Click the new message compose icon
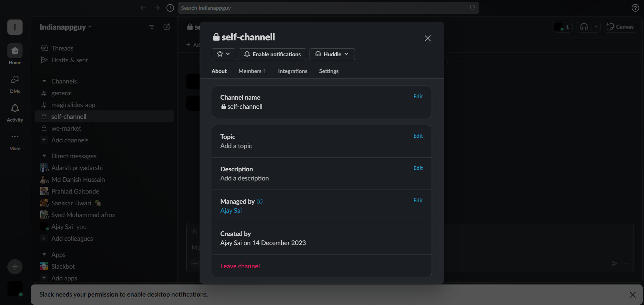Screen dimensions: 644x305 (x=167, y=27)
